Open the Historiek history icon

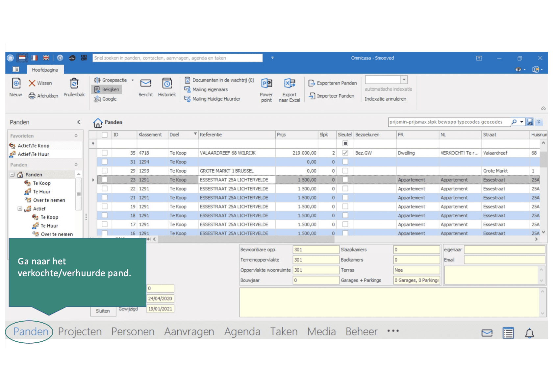tap(167, 84)
